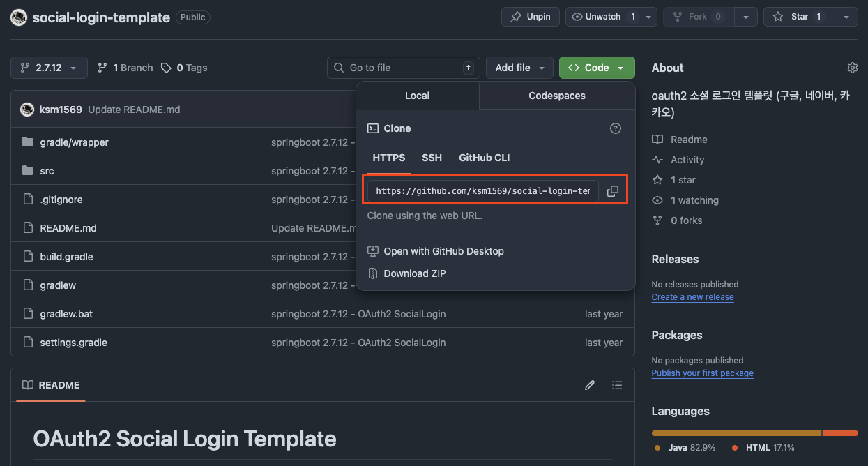
Task: Expand the Add file dropdown
Action: tap(519, 68)
